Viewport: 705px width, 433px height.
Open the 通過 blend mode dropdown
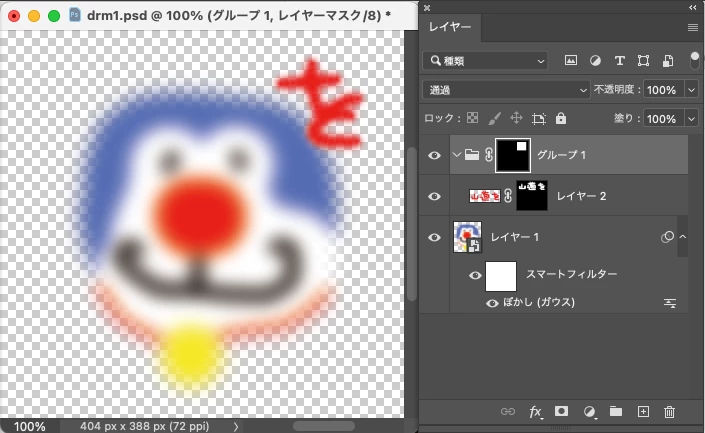click(x=506, y=90)
